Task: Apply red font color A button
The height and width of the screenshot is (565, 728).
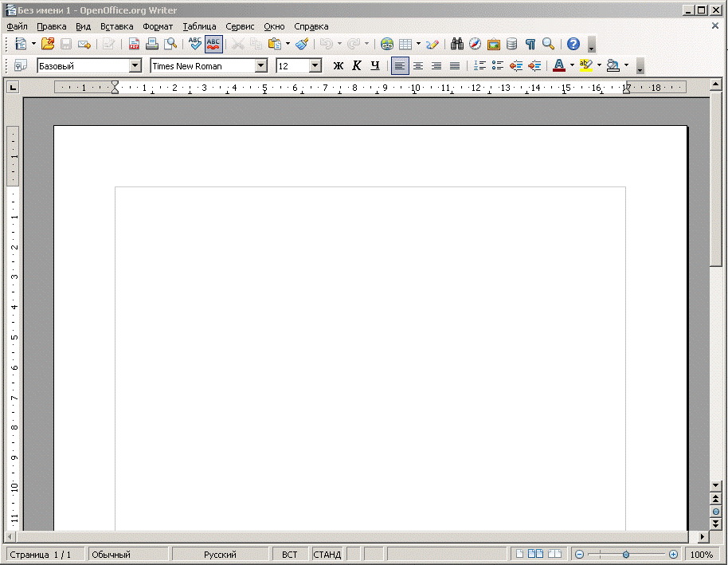Action: [559, 65]
